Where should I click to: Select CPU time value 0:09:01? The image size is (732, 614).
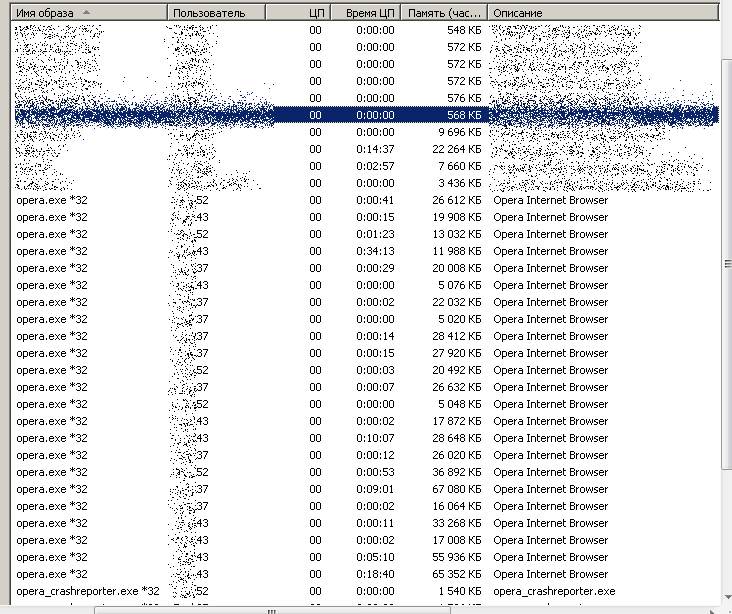click(x=375, y=489)
